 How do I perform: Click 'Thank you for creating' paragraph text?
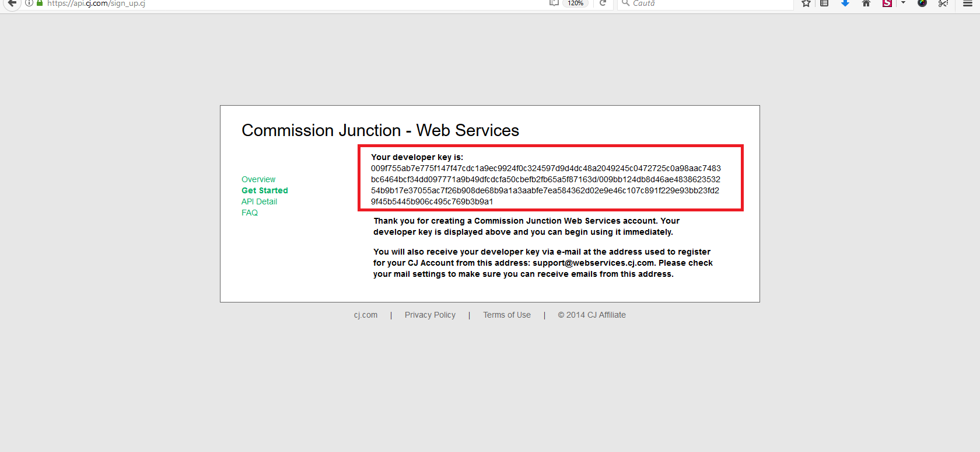click(x=527, y=227)
